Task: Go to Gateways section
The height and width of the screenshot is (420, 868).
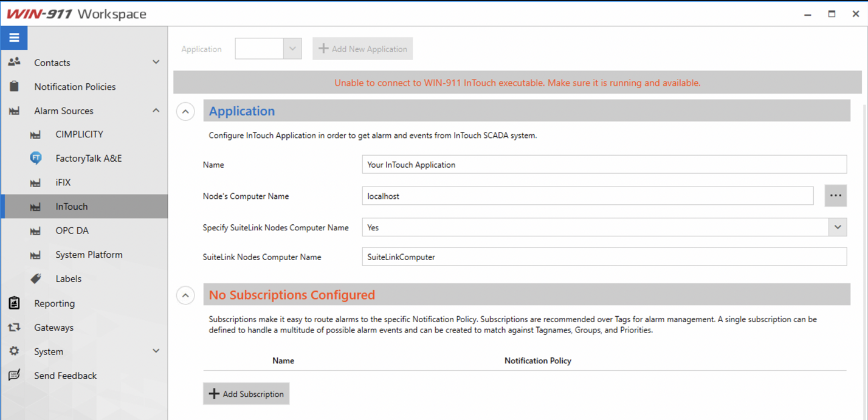Action: tap(84, 327)
